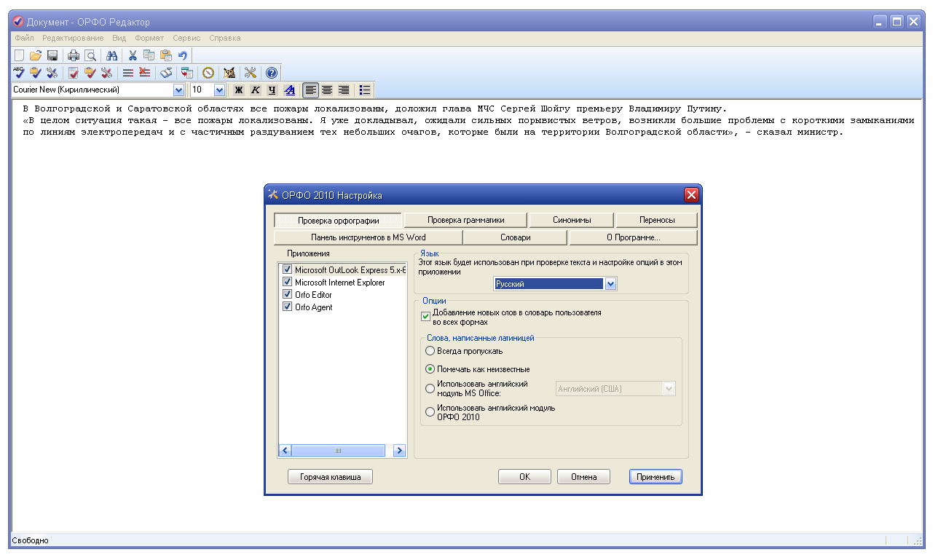Click the owl icon in toolbar

point(229,73)
